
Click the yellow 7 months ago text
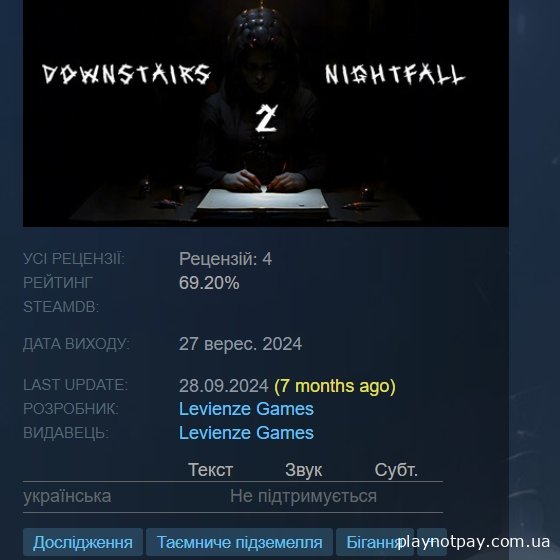(x=335, y=386)
